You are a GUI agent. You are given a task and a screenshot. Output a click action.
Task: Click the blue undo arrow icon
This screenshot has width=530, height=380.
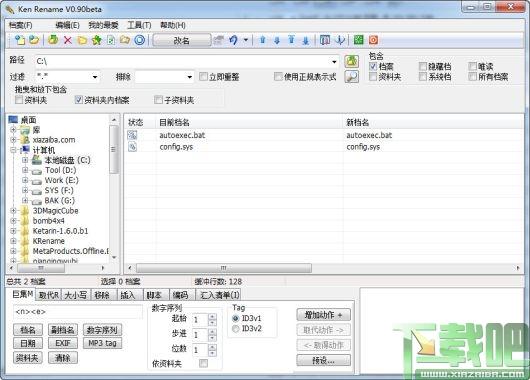pyautogui.click(x=233, y=40)
